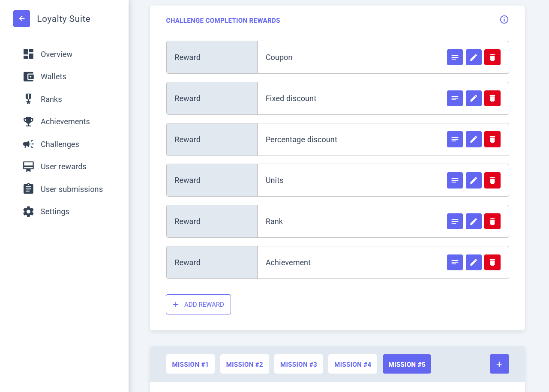Click the Challenges megaphone icon
The width and height of the screenshot is (549, 392).
(28, 144)
